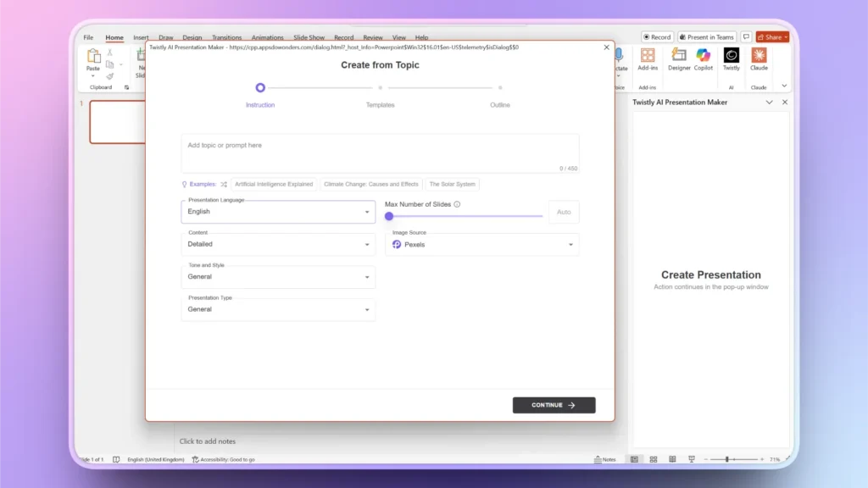The image size is (868, 488).
Task: Open the Design ribbon tab
Action: point(192,37)
